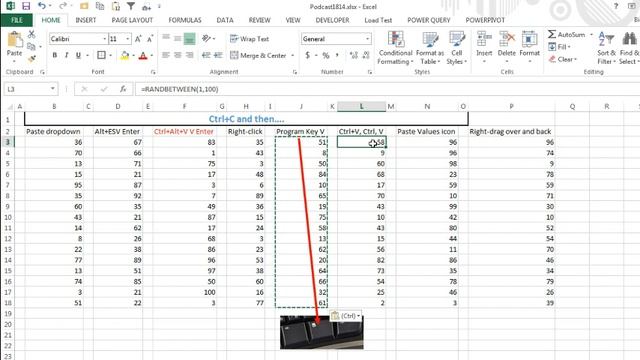The image size is (640, 360).
Task: Select Top Align icon
Action: click(166, 38)
